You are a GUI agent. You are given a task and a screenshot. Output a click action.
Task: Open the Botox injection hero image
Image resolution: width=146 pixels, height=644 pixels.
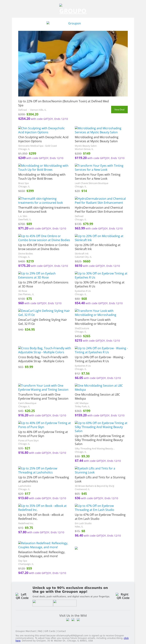[73, 63]
